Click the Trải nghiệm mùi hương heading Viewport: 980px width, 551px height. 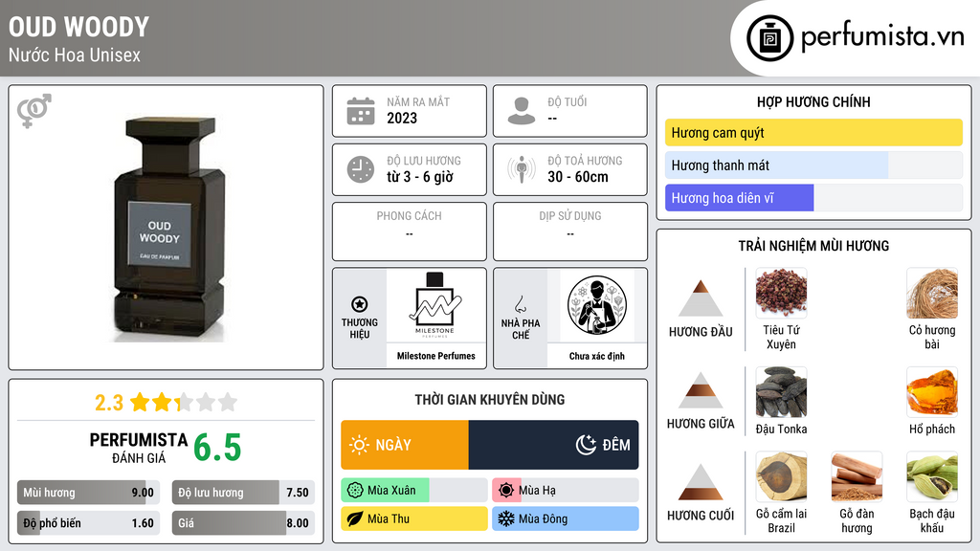pos(813,246)
